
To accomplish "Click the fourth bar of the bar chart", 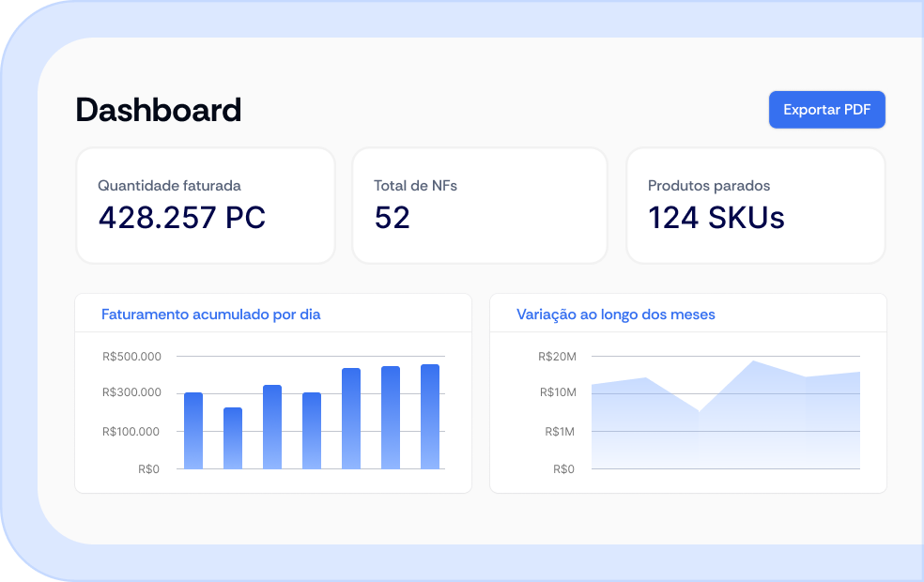I will point(312,431).
